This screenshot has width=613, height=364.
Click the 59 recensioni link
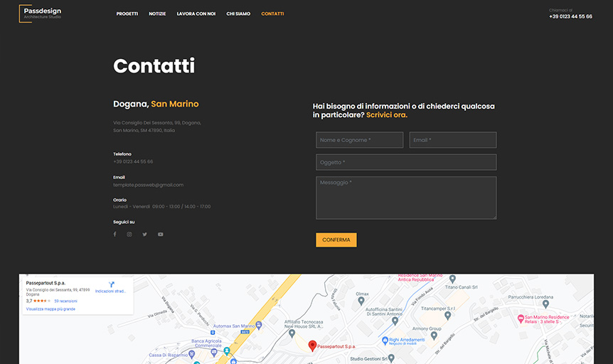65,301
